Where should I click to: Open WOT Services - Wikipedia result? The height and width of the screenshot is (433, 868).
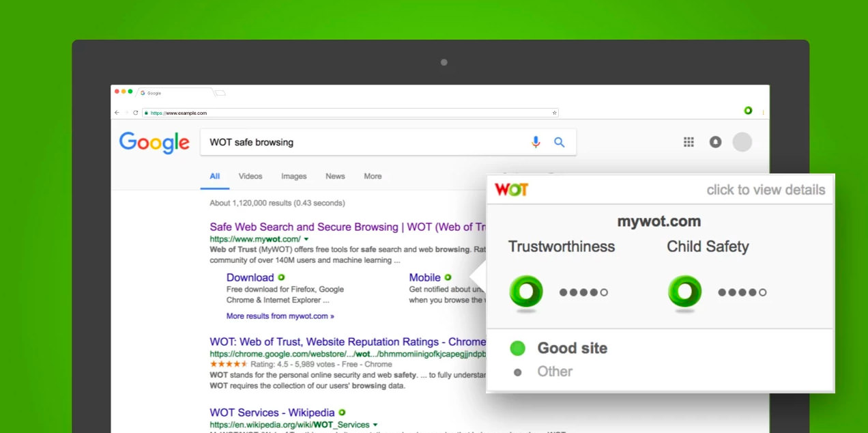(272, 413)
